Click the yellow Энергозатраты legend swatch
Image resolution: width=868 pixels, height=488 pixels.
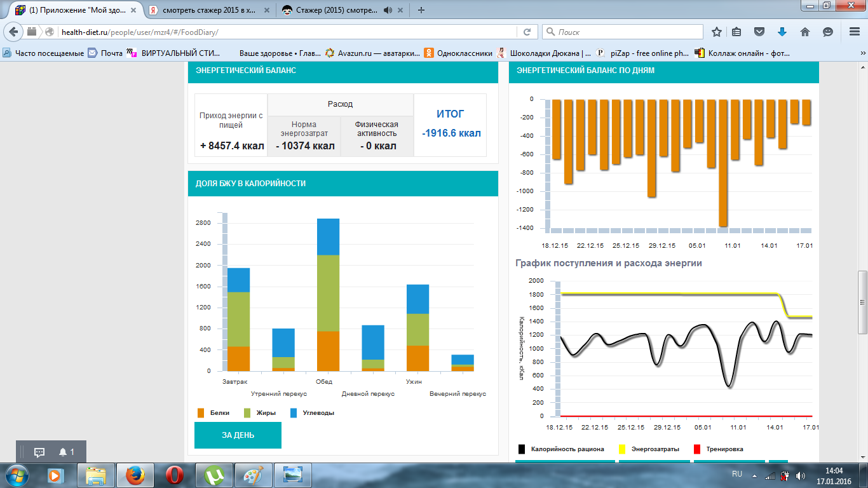623,449
